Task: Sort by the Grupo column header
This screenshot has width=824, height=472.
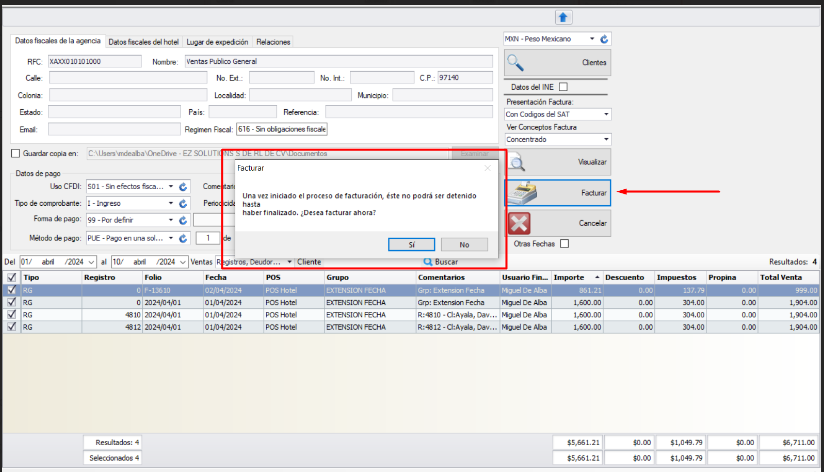Action: pos(369,277)
